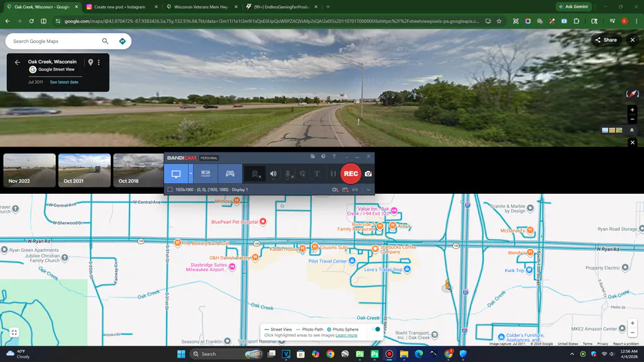
Task: Open a new Chrome tab
Action: click(x=328, y=7)
